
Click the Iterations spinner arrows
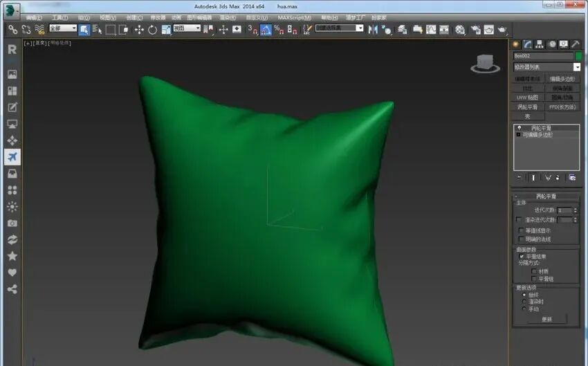point(576,210)
